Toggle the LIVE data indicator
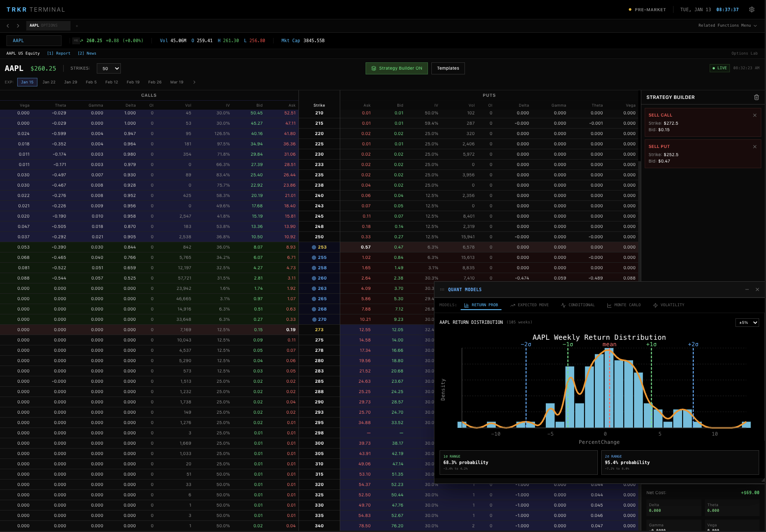The image size is (766, 532). [x=720, y=68]
